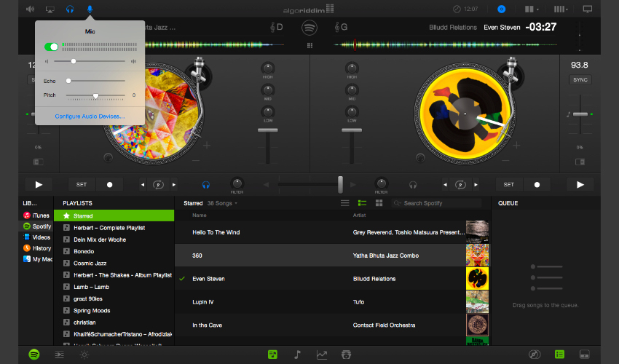Switch to plain list view icon
This screenshot has width=619, height=364.
point(344,203)
